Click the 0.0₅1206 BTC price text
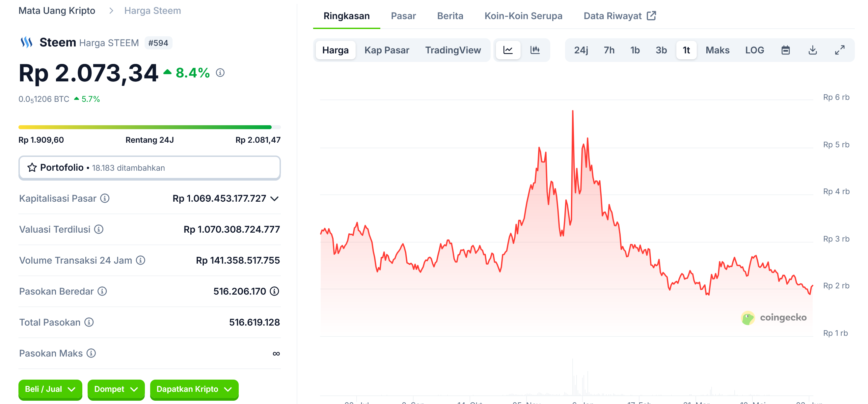The image size is (868, 404). coord(44,99)
